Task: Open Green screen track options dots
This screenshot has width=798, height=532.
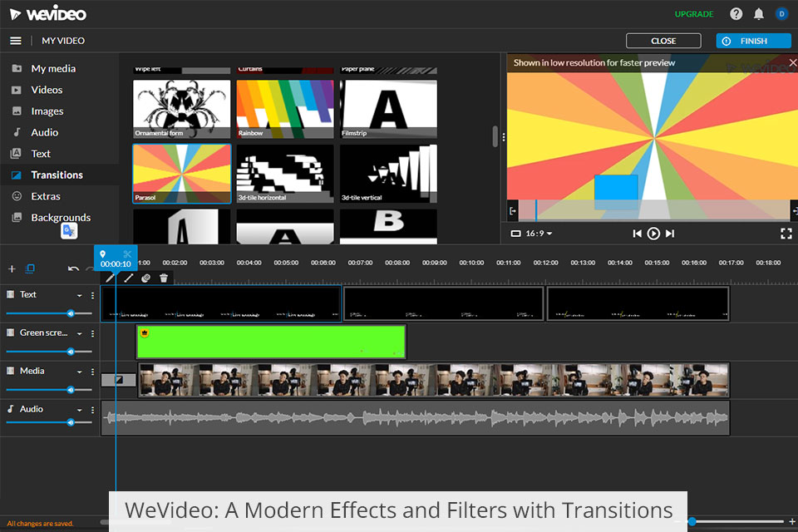Action: point(92,333)
